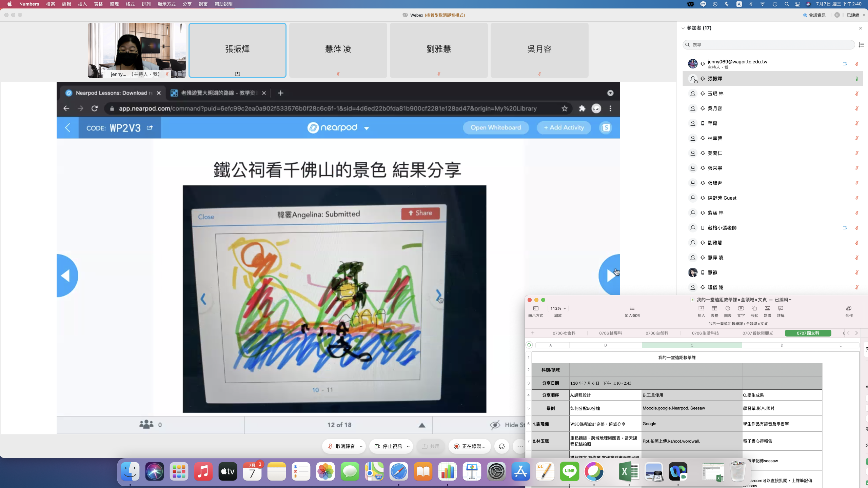The height and width of the screenshot is (488, 868).
Task: Click the participant list sort icon
Action: point(861,45)
